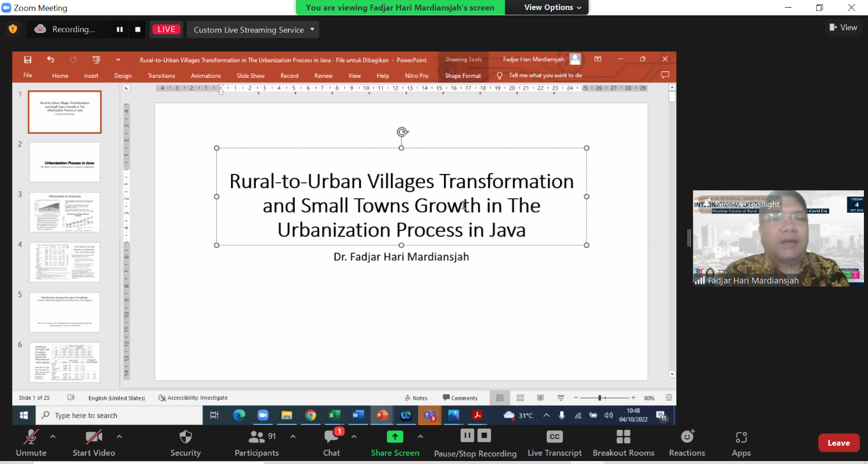Expand View Options dropdown
The image size is (868, 464).
pyautogui.click(x=553, y=8)
